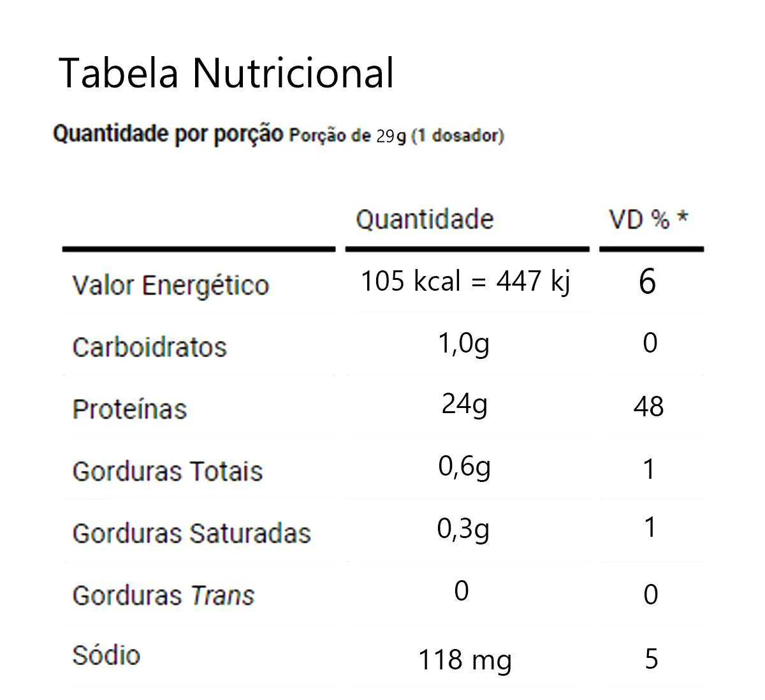Select the Carboidratos row label
The height and width of the screenshot is (700, 765).
pos(149,347)
